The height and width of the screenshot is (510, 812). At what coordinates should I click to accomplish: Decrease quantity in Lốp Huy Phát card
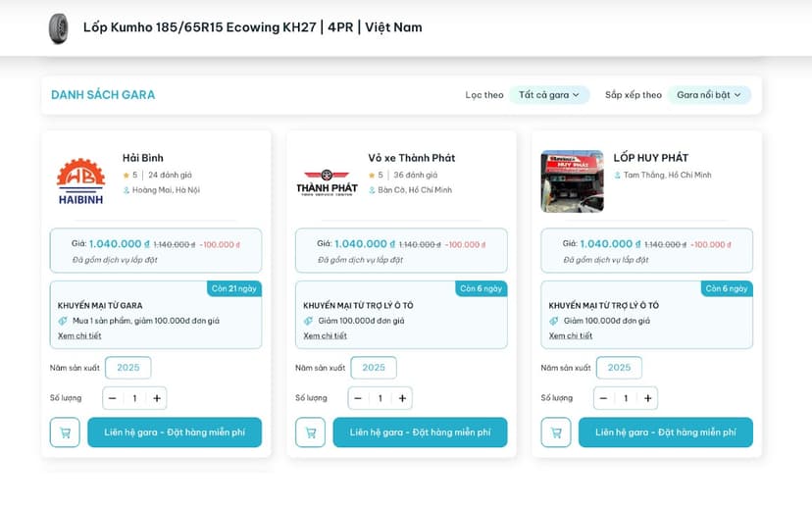tap(603, 398)
